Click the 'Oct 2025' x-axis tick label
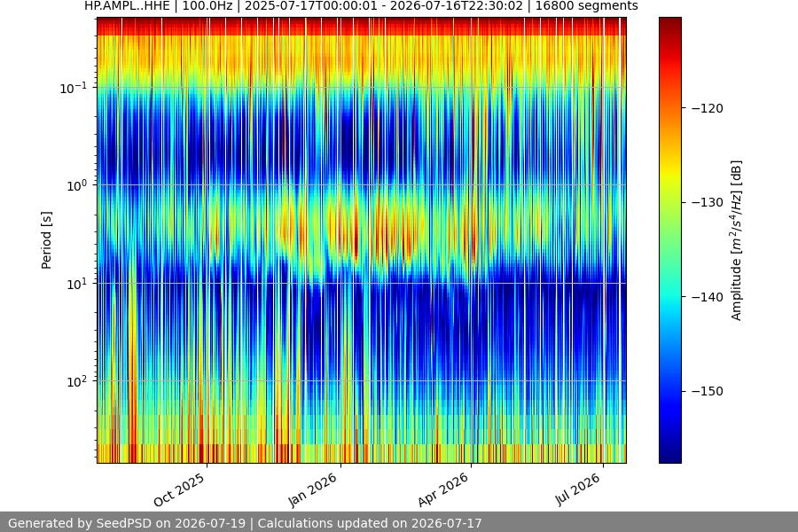 coord(179,489)
